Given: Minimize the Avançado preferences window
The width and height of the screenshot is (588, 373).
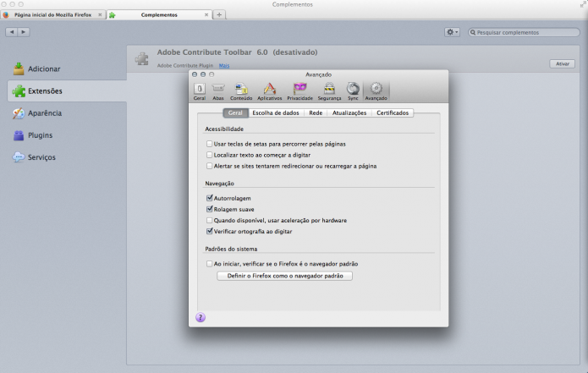Looking at the screenshot, I should (x=203, y=74).
